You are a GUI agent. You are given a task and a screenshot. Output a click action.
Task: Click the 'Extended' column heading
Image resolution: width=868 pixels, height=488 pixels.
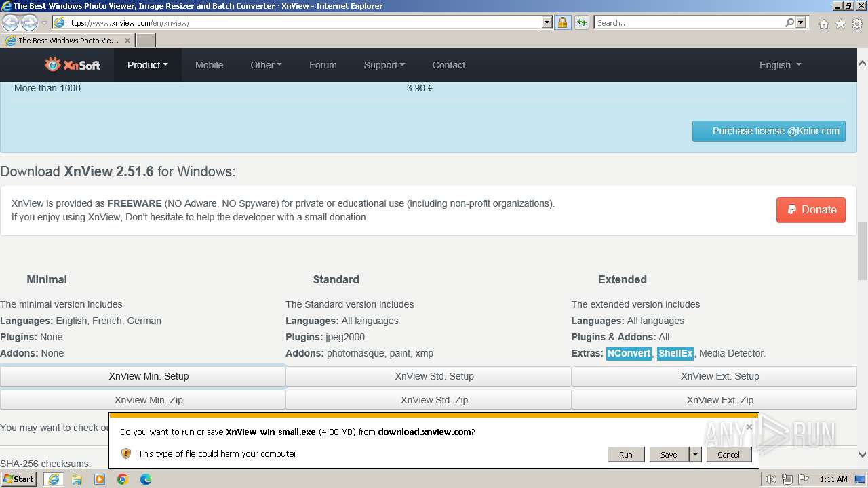click(622, 279)
